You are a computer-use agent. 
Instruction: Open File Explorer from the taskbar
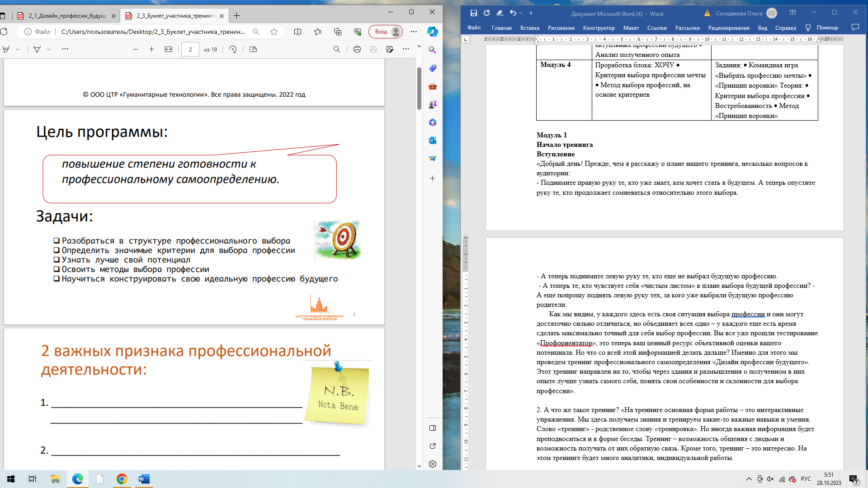tap(55, 479)
